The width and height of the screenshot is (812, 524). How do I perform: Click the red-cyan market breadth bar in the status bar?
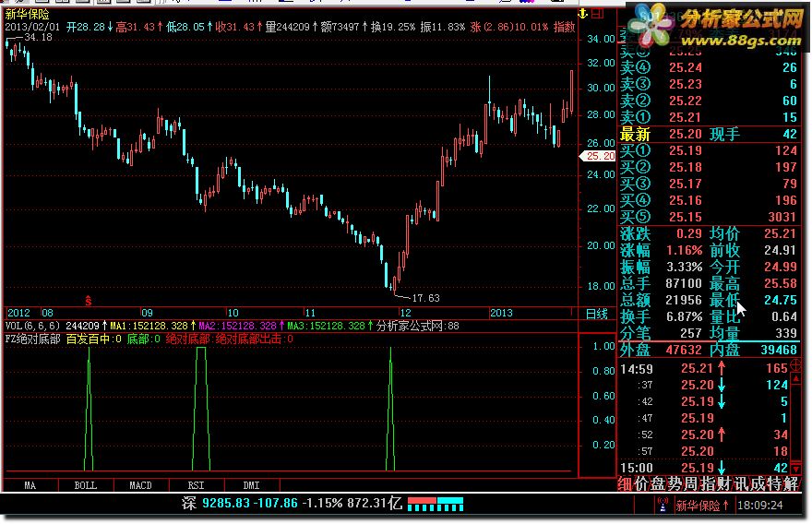pos(435,504)
